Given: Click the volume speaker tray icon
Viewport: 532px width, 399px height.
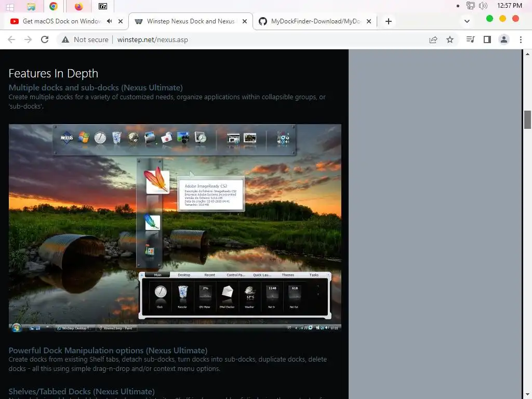Looking at the screenshot, I should pyautogui.click(x=483, y=5).
